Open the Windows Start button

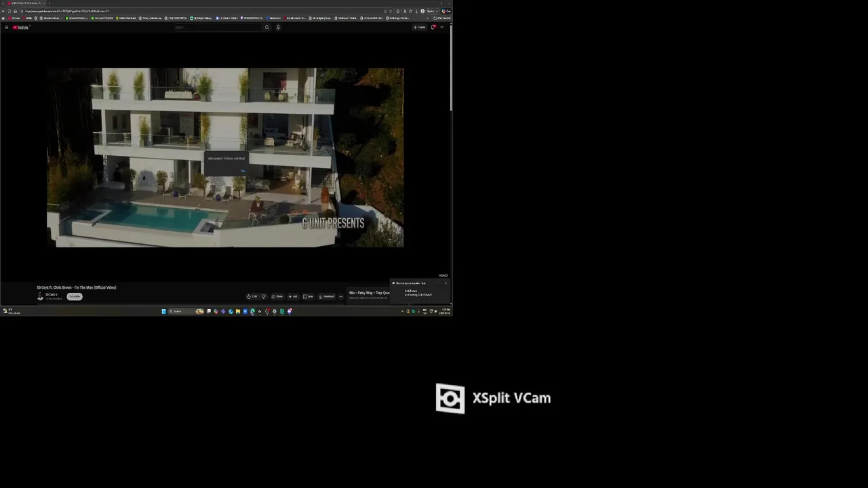tap(163, 311)
